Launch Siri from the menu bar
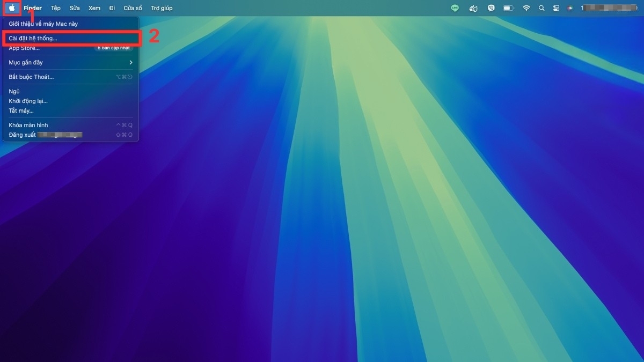Image resolution: width=644 pixels, height=362 pixels. point(570,8)
